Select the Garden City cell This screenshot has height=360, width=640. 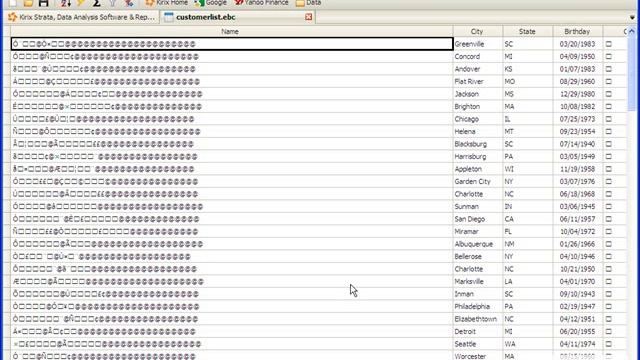[x=478, y=182]
